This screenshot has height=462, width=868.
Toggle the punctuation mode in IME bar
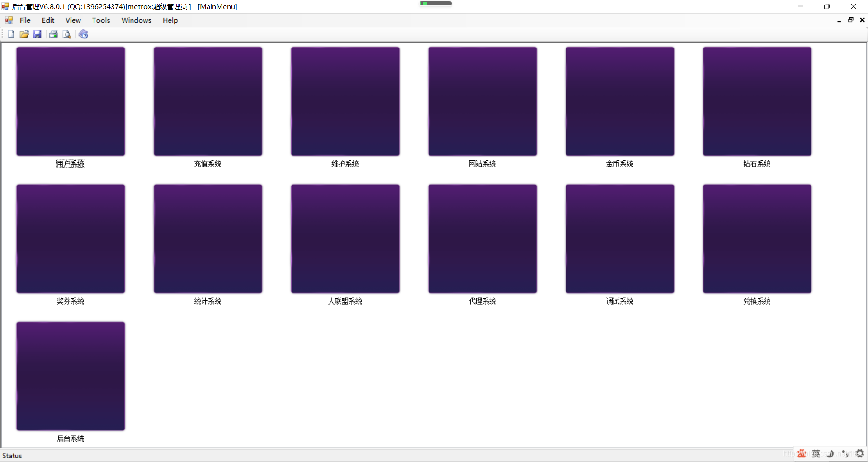845,453
